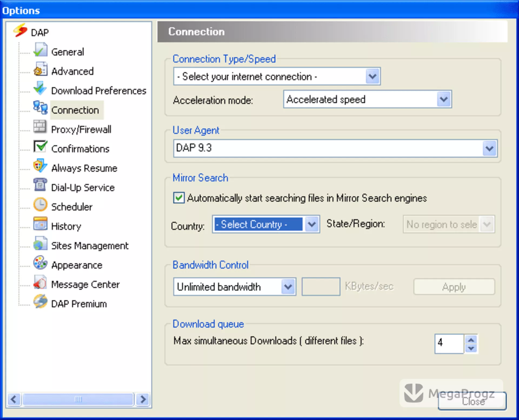Viewport: 519px width, 420px height.
Task: Open the Appearance settings page
Action: click(x=77, y=265)
